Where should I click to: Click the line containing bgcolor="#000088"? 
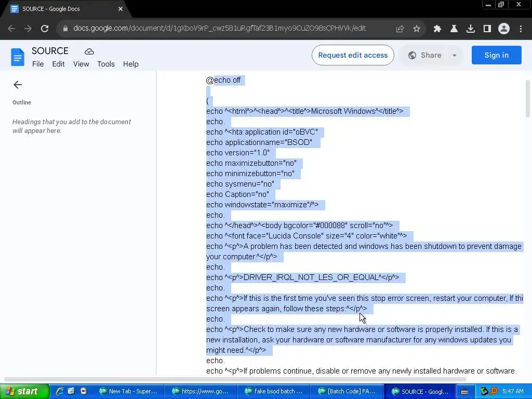(300, 225)
